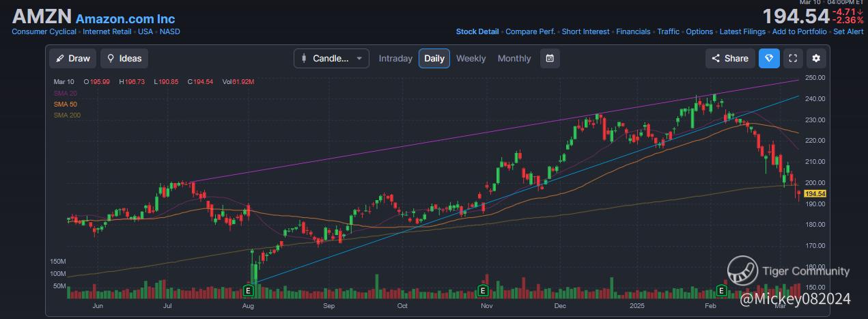Switch to Monthly timeframe
Screen dimensions: 868x319
point(514,58)
